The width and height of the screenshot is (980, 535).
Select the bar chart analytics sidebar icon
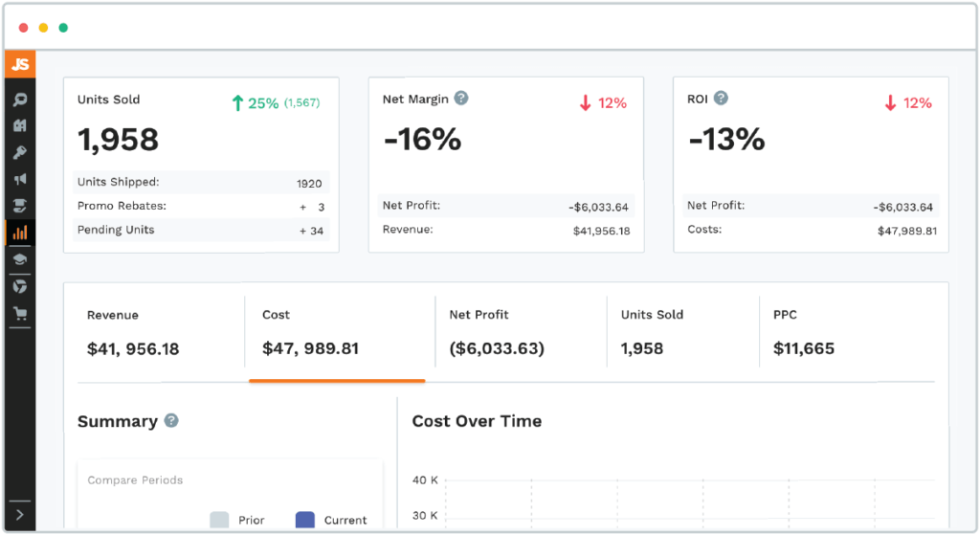(x=20, y=233)
